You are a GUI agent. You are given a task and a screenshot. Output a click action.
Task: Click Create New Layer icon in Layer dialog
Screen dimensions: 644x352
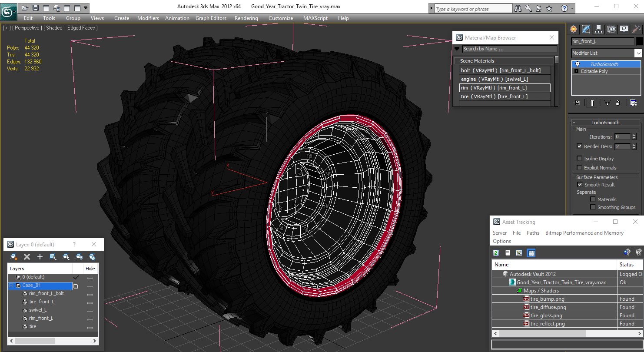pos(13,257)
